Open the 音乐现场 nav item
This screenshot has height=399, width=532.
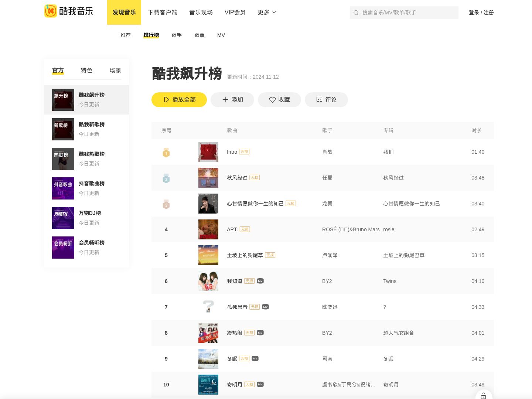pos(201,13)
